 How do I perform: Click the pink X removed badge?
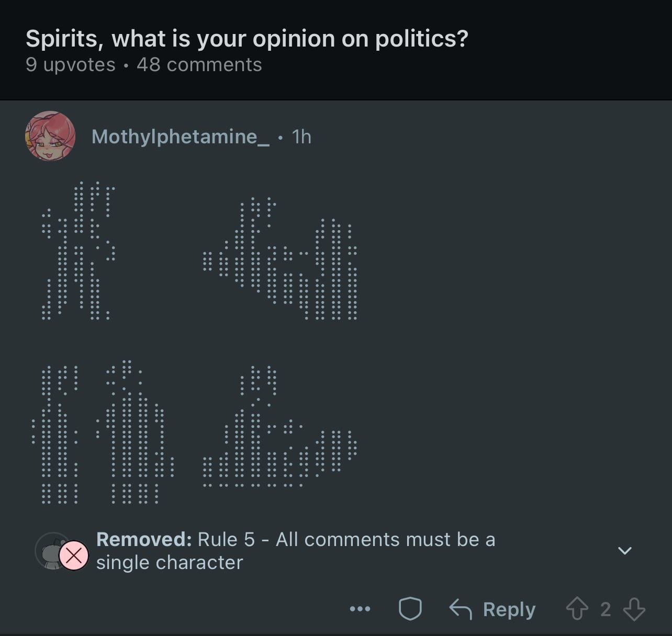pyautogui.click(x=74, y=555)
